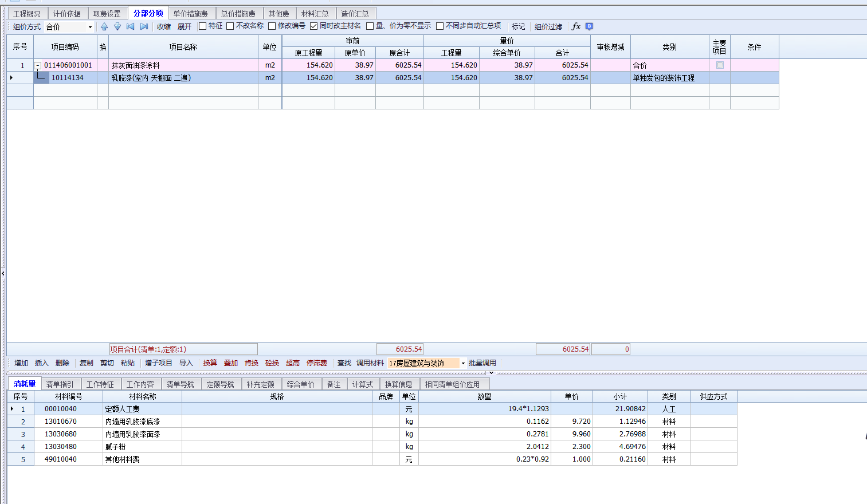Uncheck 同时改主材名 checkbox

coord(313,26)
